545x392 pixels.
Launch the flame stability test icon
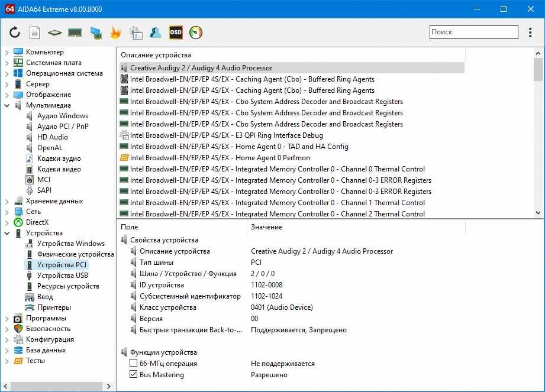click(115, 33)
